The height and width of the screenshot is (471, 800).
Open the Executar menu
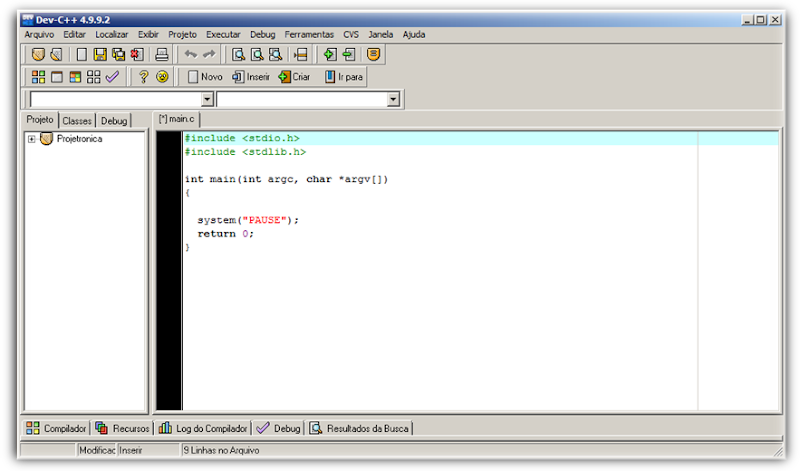pos(223,34)
